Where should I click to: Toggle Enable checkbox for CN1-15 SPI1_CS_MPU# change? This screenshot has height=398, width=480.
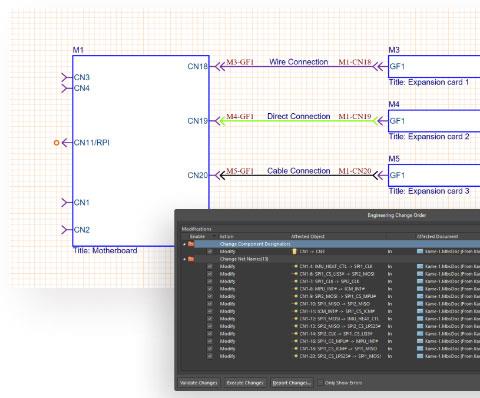[210, 341]
